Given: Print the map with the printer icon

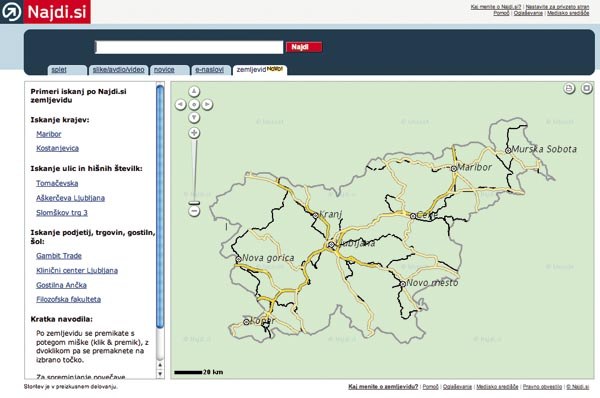Looking at the screenshot, I should click(569, 88).
